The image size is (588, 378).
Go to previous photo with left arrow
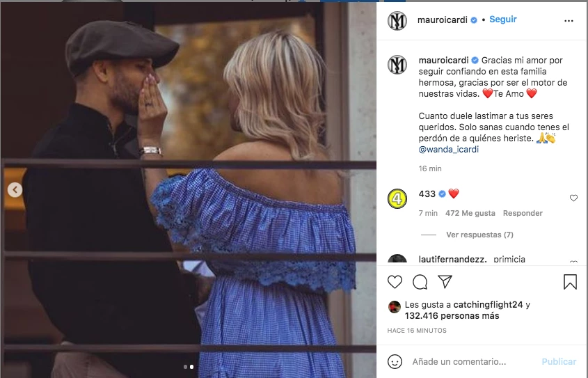click(15, 189)
